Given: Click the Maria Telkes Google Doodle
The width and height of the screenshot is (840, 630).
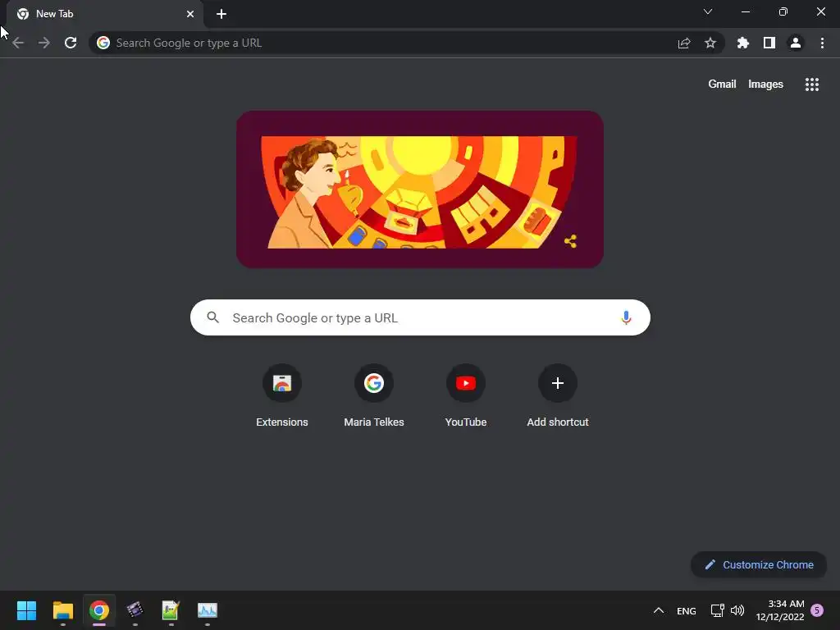Looking at the screenshot, I should [x=419, y=189].
